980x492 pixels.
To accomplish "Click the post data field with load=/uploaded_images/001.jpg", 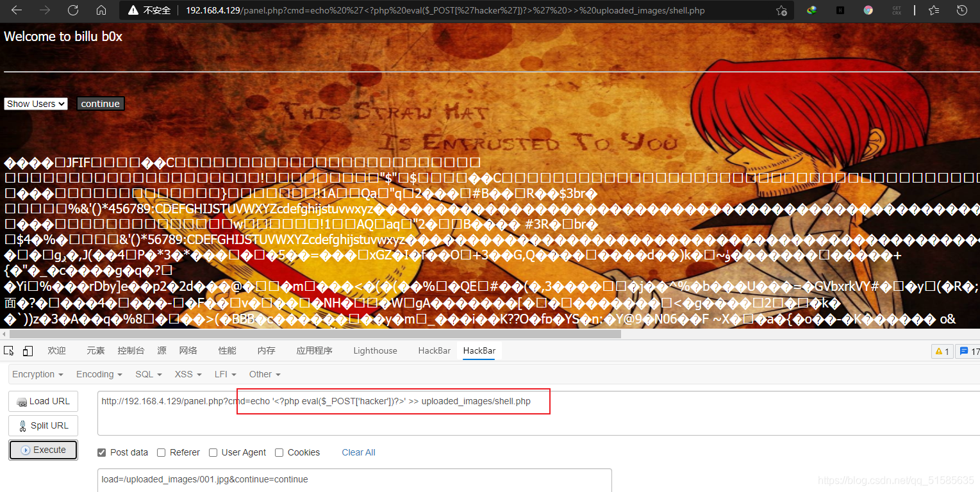I will 354,480.
